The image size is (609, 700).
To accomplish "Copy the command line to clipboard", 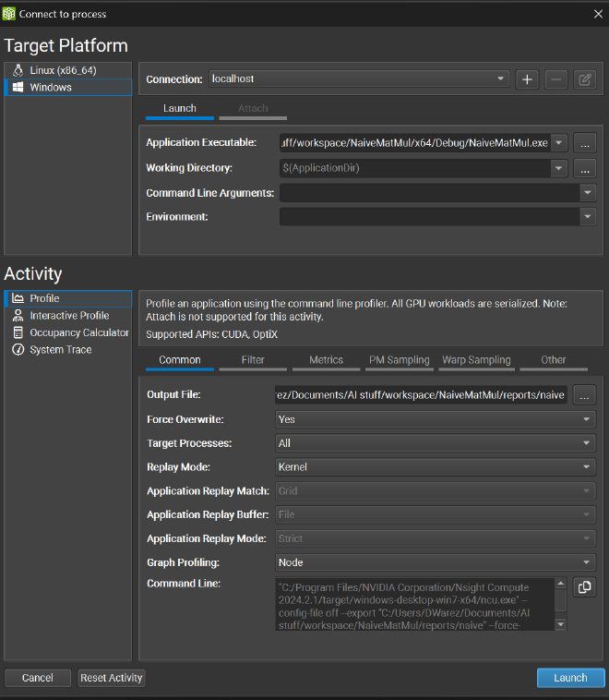I will [x=584, y=587].
